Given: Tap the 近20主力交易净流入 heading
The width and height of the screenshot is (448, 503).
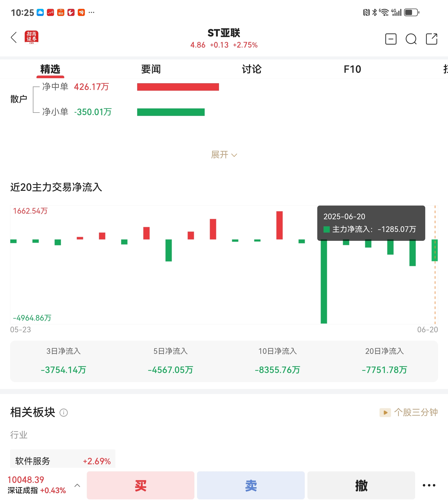Looking at the screenshot, I should (x=56, y=187).
